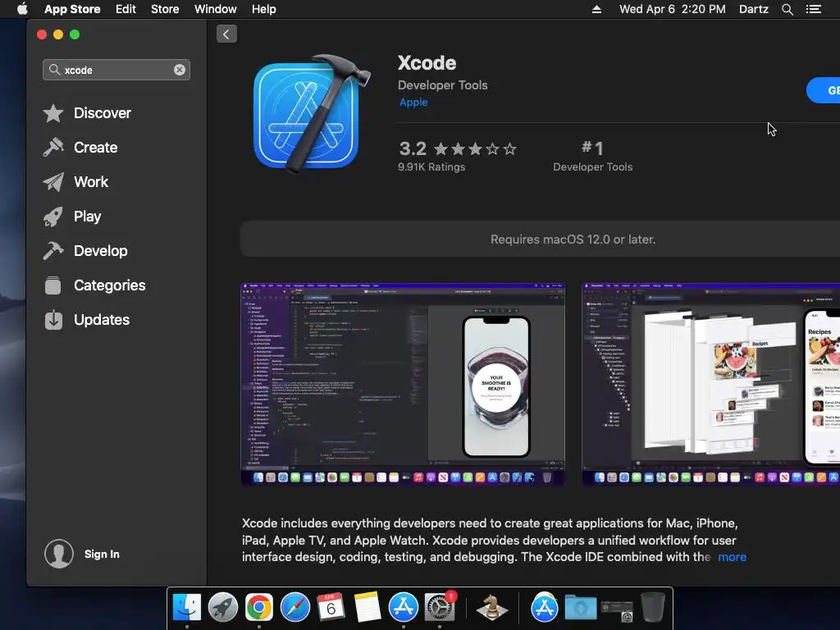Image resolution: width=840 pixels, height=630 pixels.
Task: Click the magnifier icon in the search field
Action: click(54, 70)
